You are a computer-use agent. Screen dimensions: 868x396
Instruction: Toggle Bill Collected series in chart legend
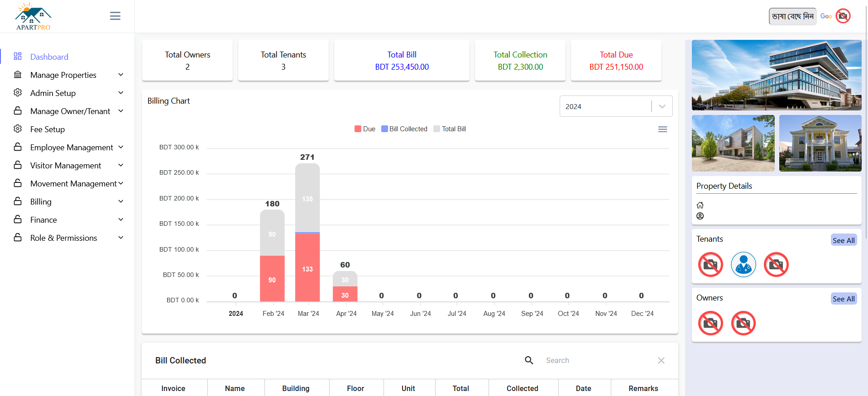404,129
